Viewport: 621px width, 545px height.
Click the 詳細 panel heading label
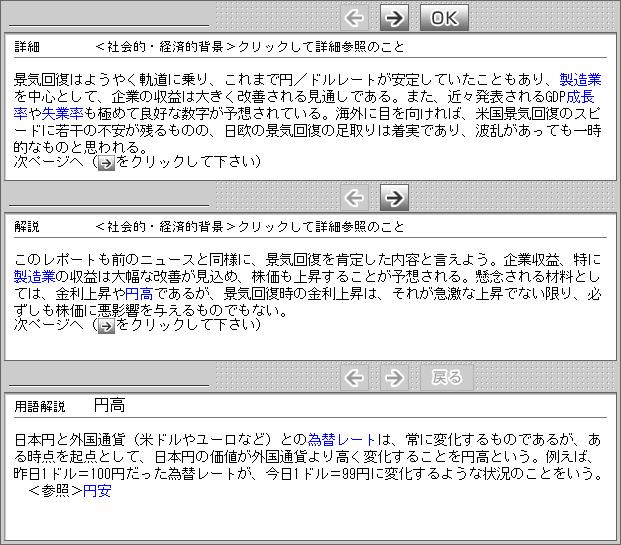[x=27, y=47]
